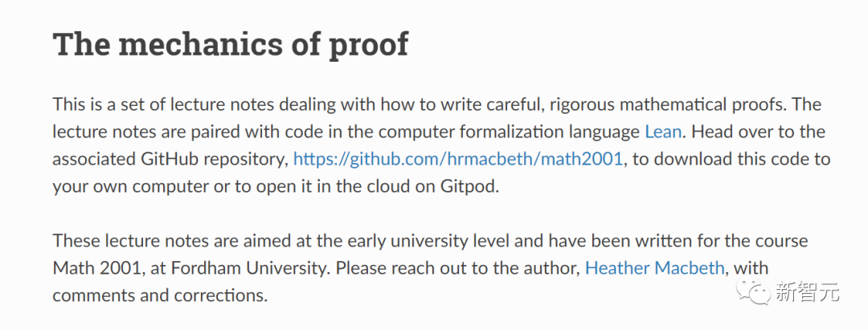Viewport: 868px width, 330px height.
Task: Open the Lean language link
Action: pos(662,132)
